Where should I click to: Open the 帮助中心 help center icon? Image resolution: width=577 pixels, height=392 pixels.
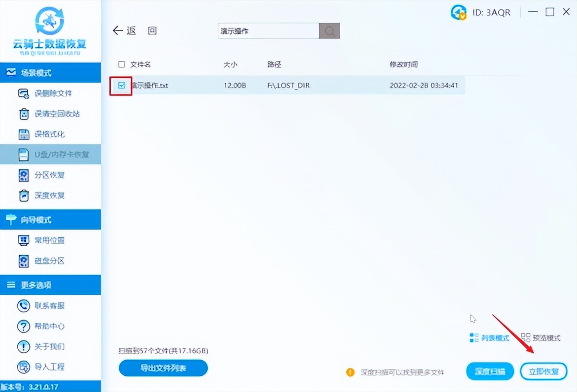pos(24,326)
